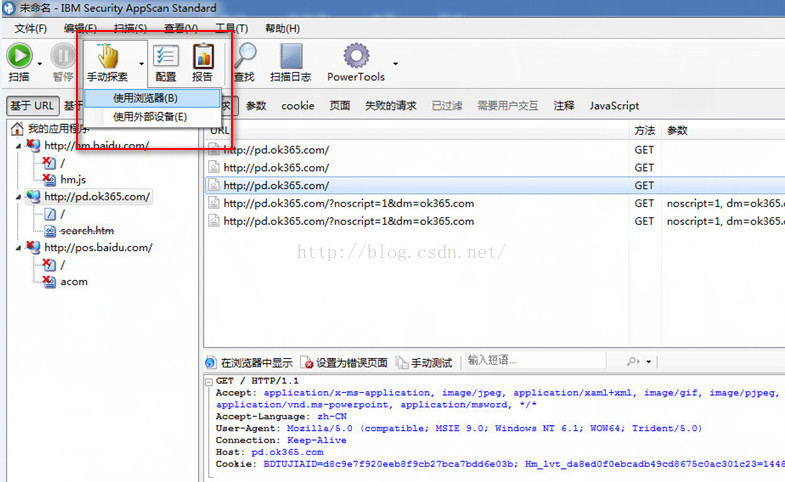Collapse the pos.baidu.com tree node
The image size is (785, 482).
coord(18,248)
